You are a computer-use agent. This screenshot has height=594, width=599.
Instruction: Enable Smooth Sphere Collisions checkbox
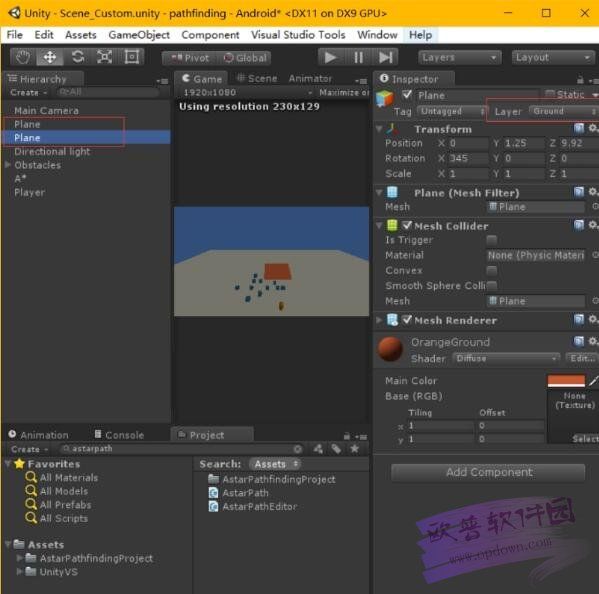point(492,285)
